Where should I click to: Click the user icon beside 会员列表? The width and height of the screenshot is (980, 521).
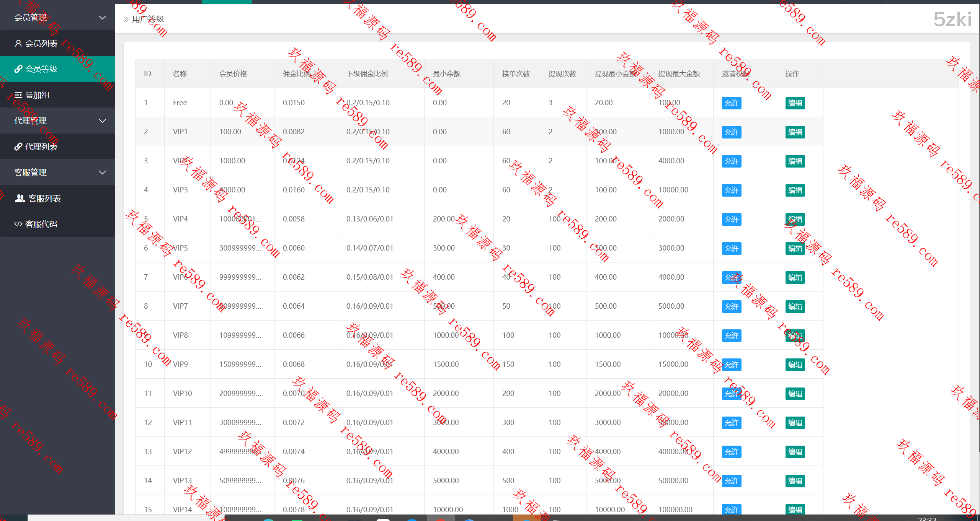pos(18,43)
